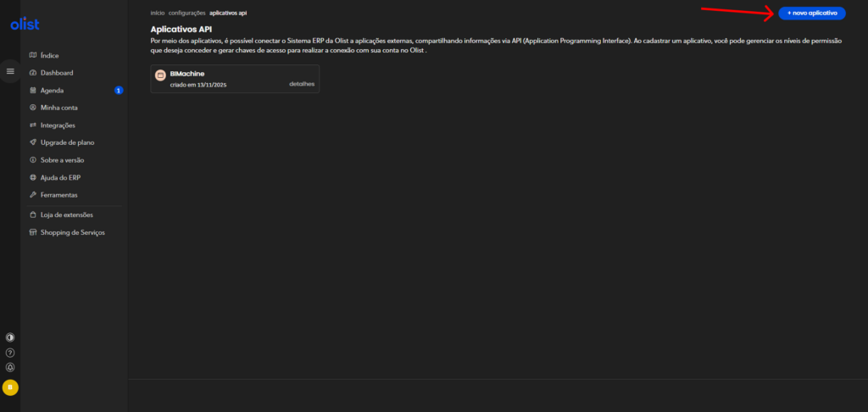Click the Agenda notification badge
Image resolution: width=868 pixels, height=412 pixels.
click(119, 91)
